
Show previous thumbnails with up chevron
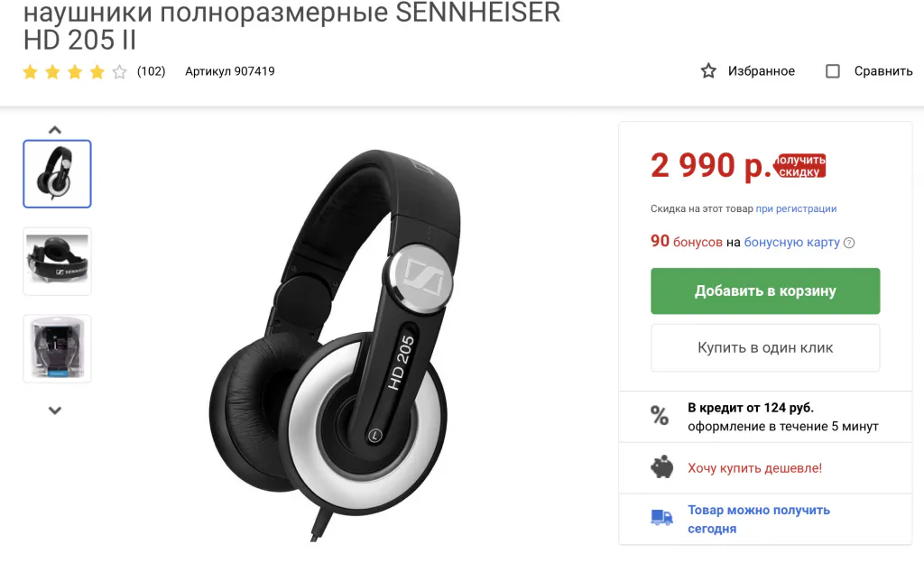point(55,130)
